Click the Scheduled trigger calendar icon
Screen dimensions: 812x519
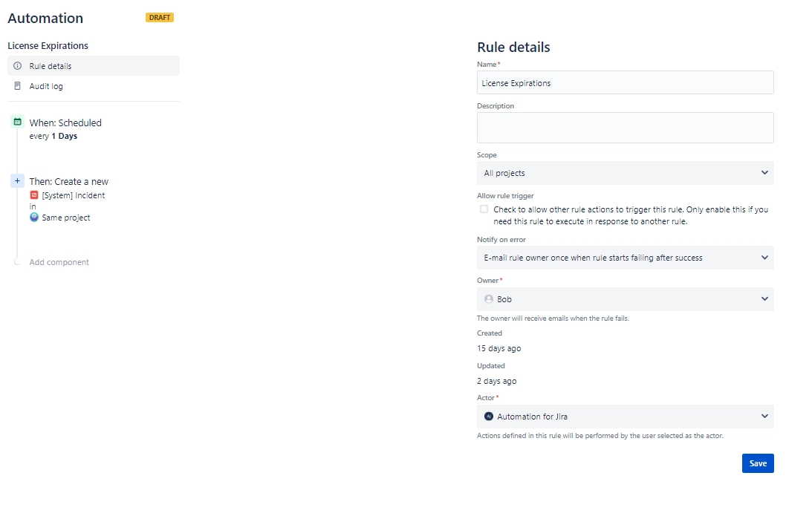pos(17,122)
